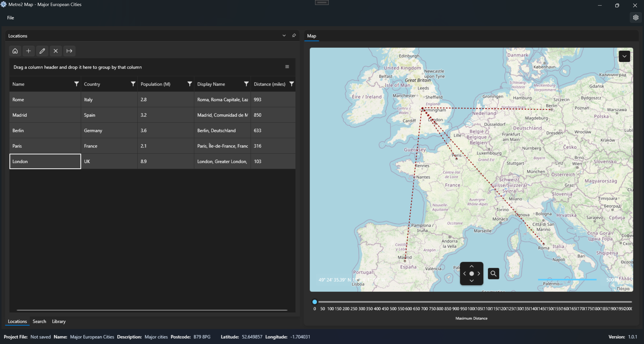Collapse the map overlay using its chevron
Viewport: 644px width, 344px height.
click(624, 56)
